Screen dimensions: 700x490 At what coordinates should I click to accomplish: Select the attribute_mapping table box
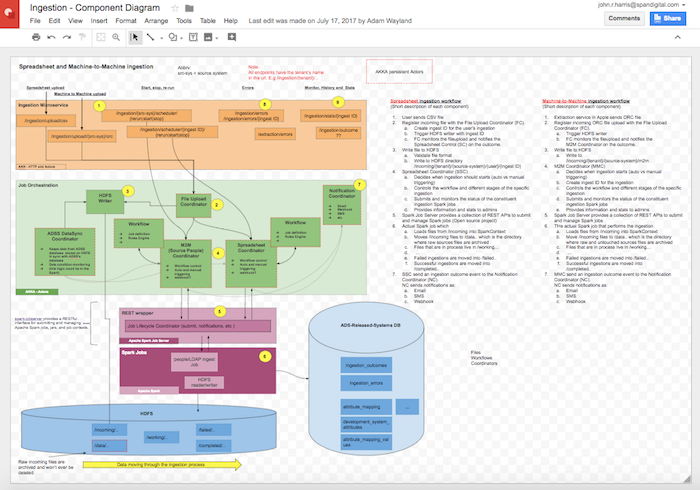(x=366, y=407)
